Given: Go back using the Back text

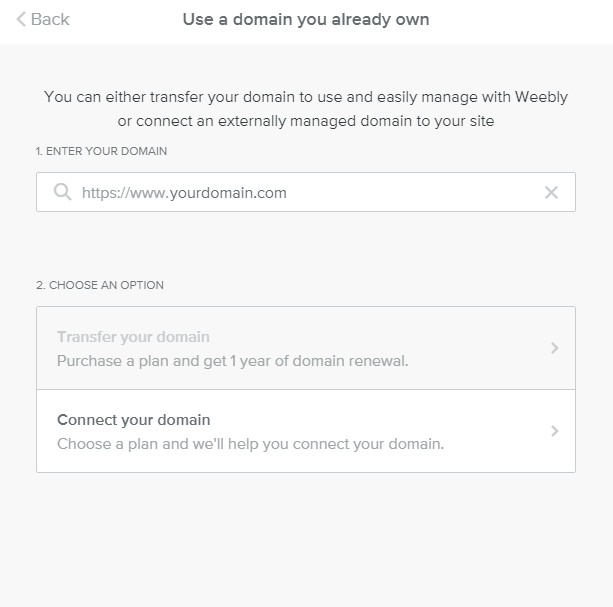Looking at the screenshot, I should (x=50, y=20).
